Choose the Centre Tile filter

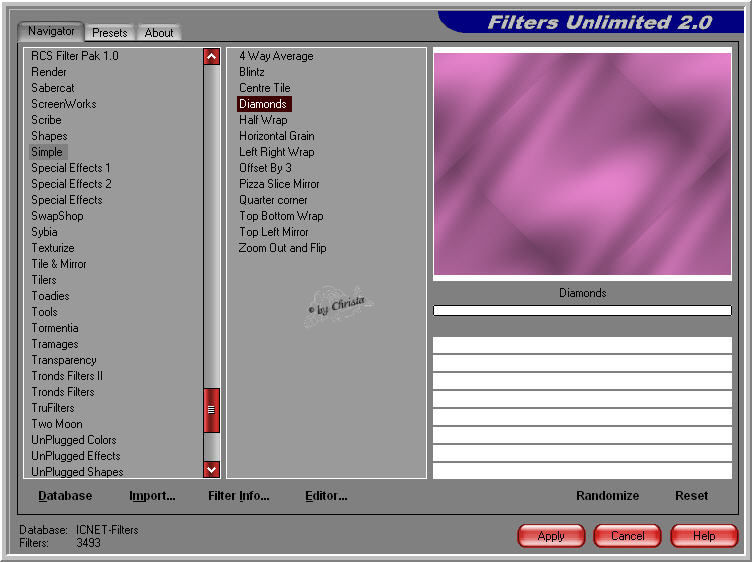[265, 88]
